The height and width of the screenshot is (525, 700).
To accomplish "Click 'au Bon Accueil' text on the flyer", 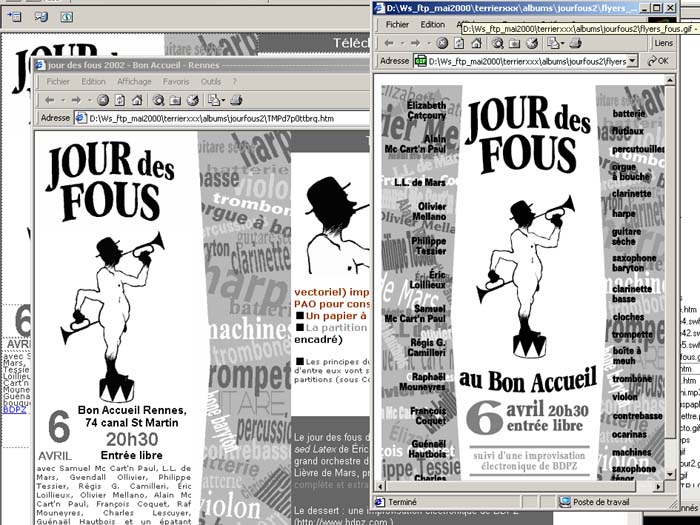I will click(x=528, y=379).
